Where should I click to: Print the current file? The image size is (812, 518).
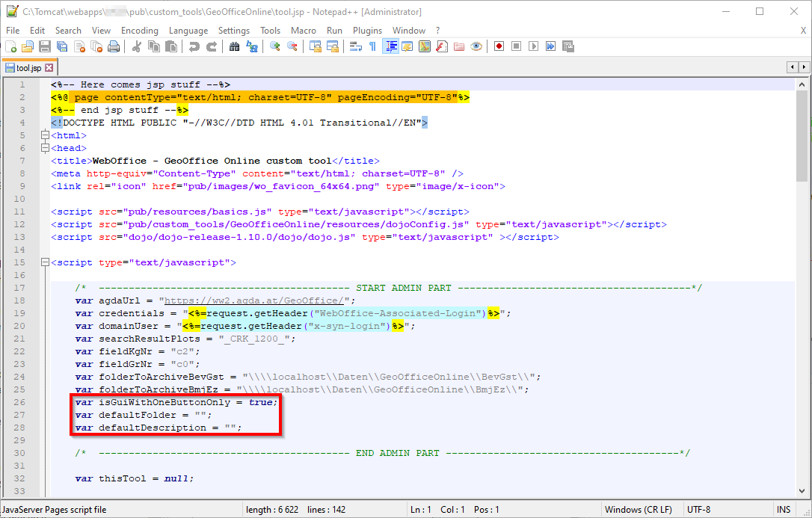point(114,46)
